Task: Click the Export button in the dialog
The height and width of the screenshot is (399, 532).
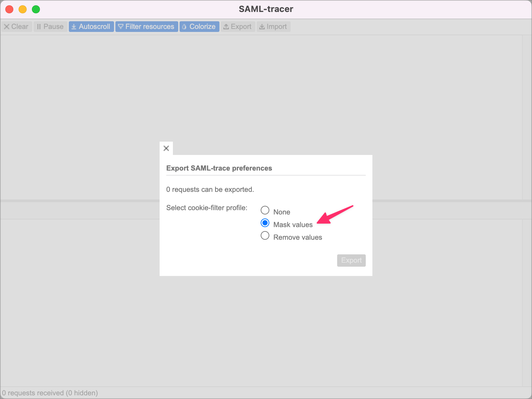Action: click(351, 260)
